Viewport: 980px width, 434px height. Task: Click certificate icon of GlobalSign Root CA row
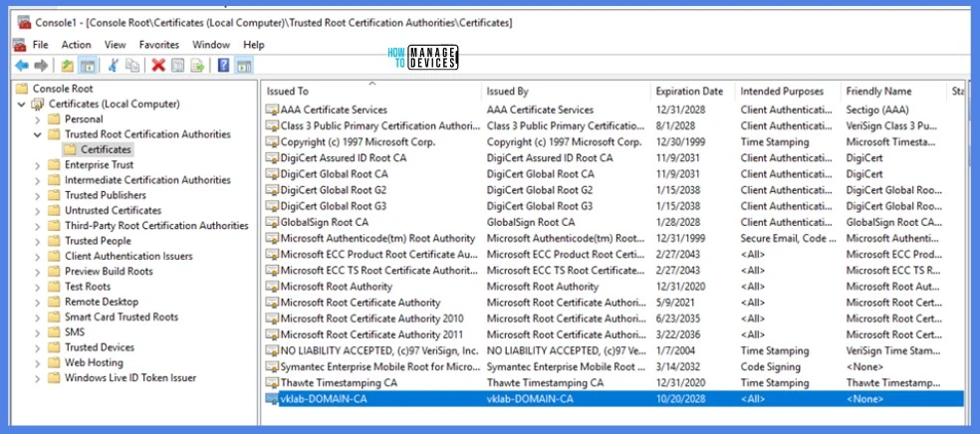272,222
